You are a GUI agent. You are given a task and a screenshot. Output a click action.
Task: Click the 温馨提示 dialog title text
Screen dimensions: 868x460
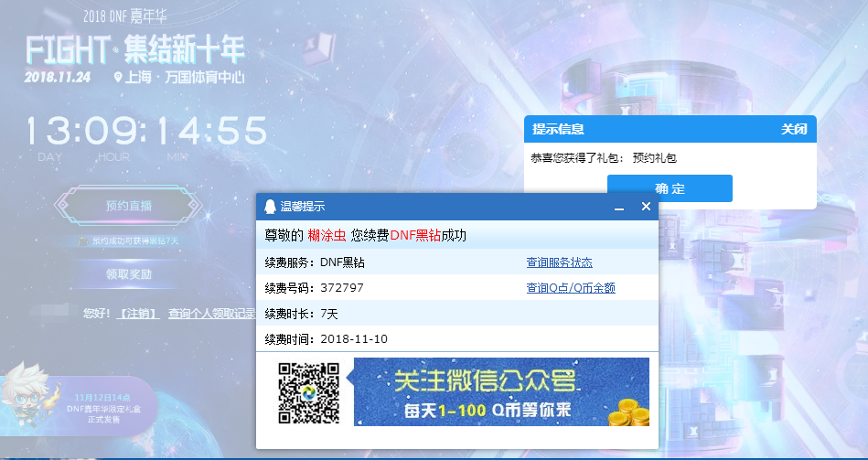[302, 207]
